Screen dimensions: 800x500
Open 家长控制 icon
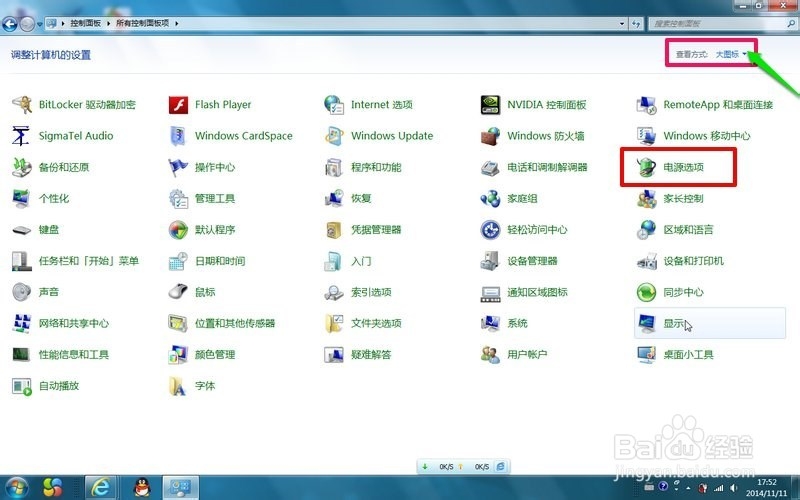(646, 198)
